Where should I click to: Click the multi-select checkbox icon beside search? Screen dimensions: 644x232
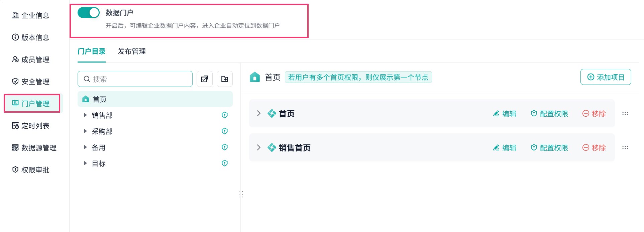click(x=205, y=79)
